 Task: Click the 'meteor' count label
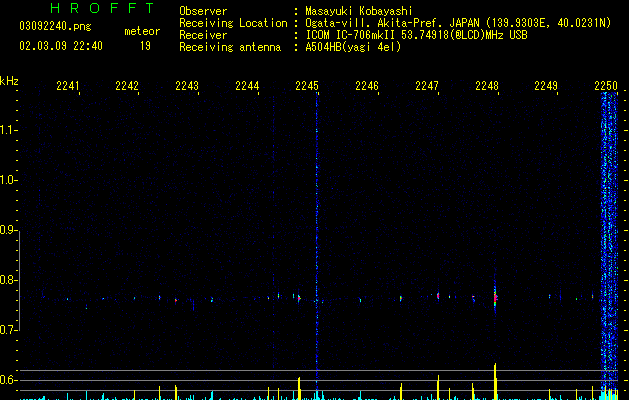click(x=142, y=31)
